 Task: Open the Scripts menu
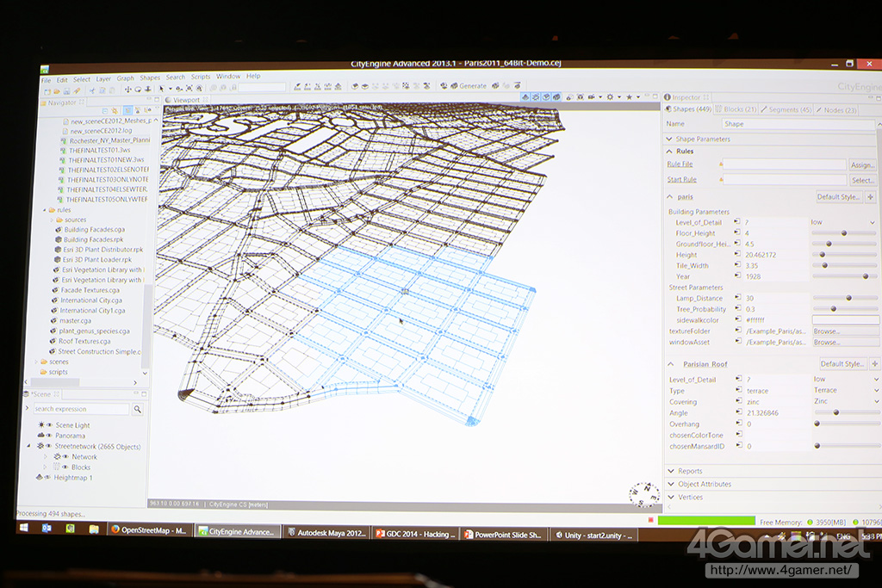[x=200, y=77]
